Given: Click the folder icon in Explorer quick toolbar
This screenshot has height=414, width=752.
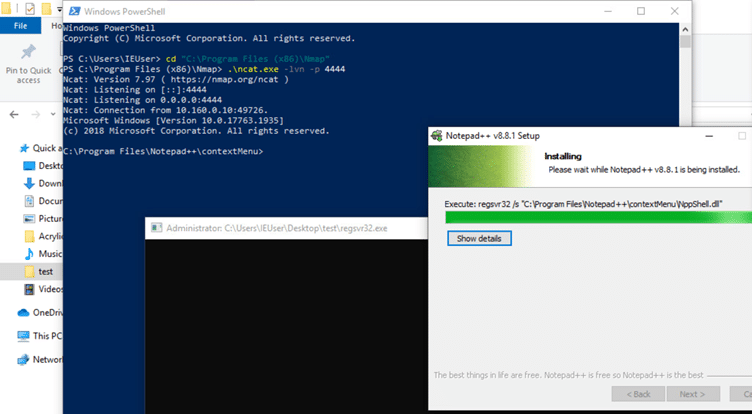Looking at the screenshot, I should (6, 9).
